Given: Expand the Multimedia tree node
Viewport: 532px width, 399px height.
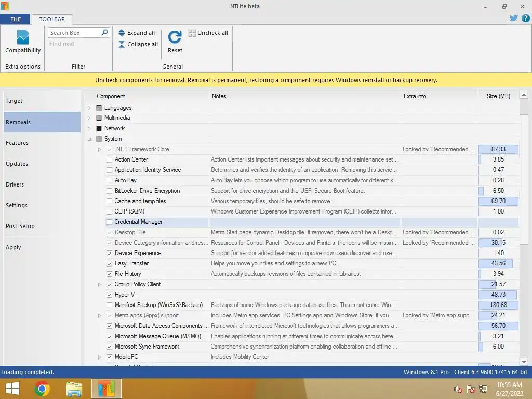Looking at the screenshot, I should [89, 118].
